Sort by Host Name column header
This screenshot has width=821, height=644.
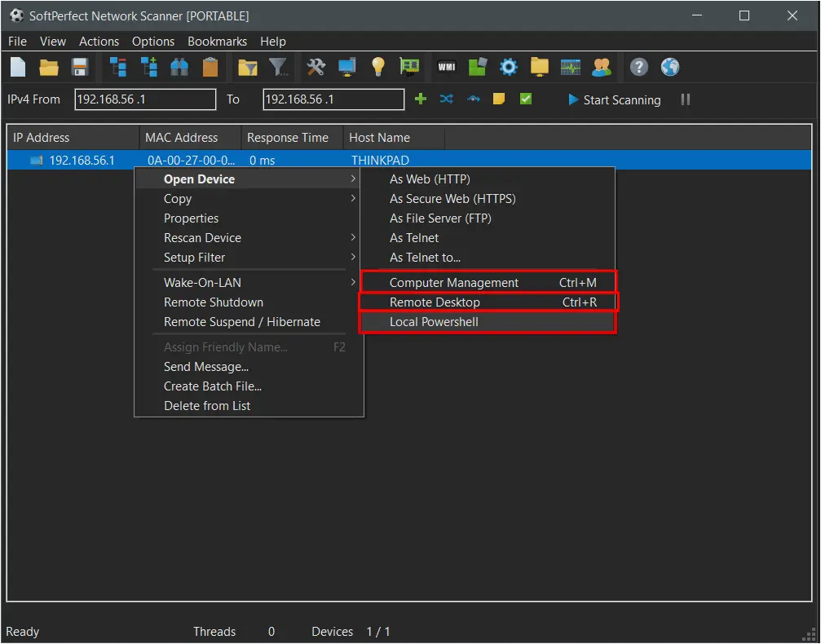pos(394,138)
